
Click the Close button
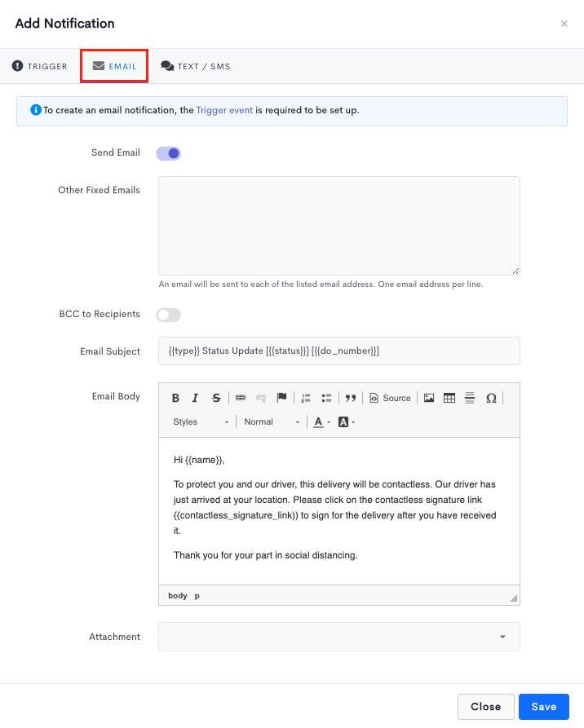[485, 707]
